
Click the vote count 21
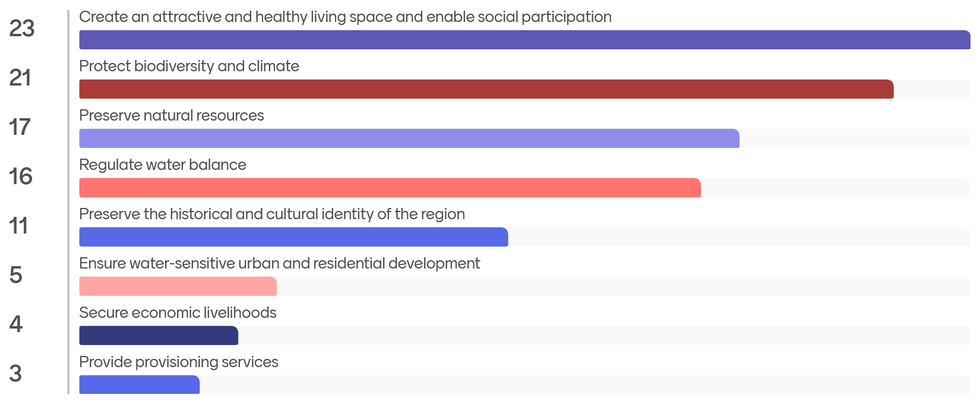click(x=20, y=78)
